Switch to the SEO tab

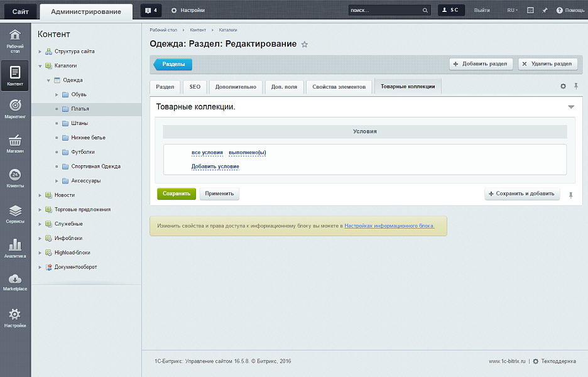(x=195, y=86)
